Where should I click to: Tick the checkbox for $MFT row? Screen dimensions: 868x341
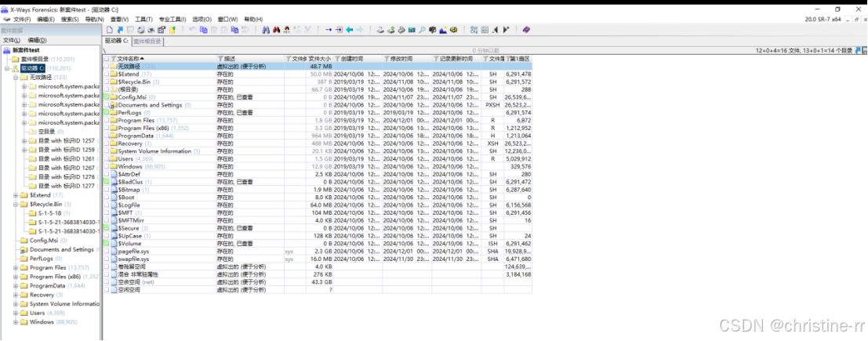[x=107, y=212]
